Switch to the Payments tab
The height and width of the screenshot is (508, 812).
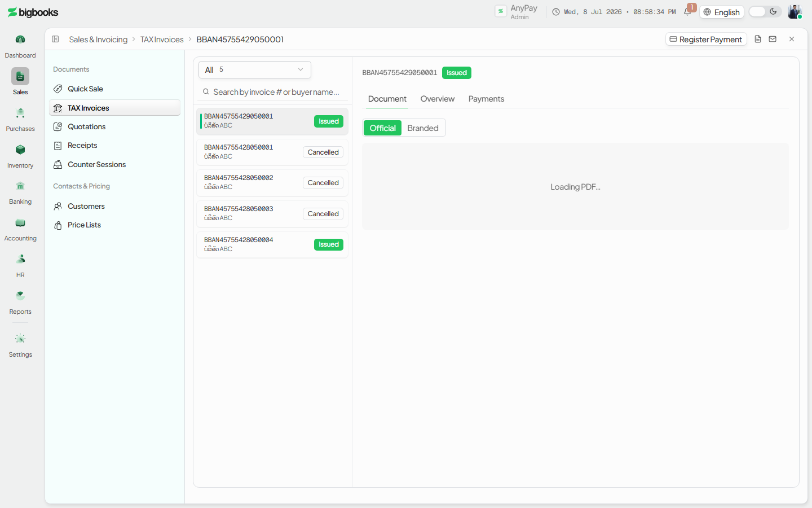[486, 99]
